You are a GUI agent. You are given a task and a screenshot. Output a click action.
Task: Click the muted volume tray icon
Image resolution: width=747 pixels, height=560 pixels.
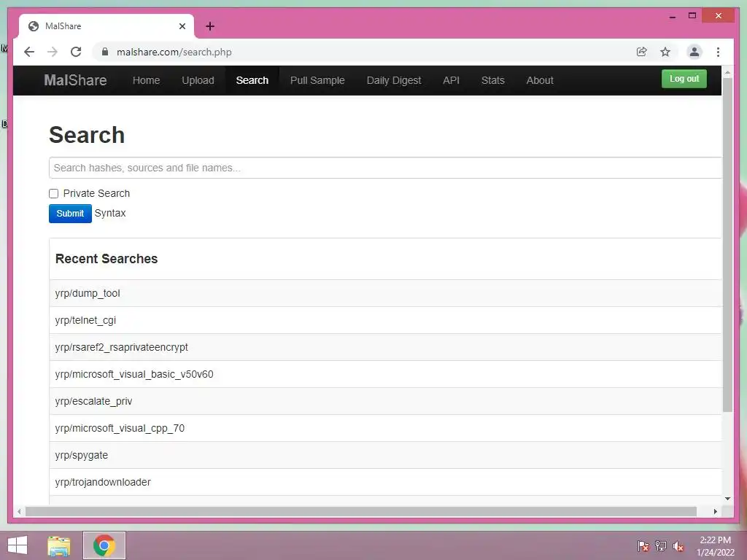(678, 545)
